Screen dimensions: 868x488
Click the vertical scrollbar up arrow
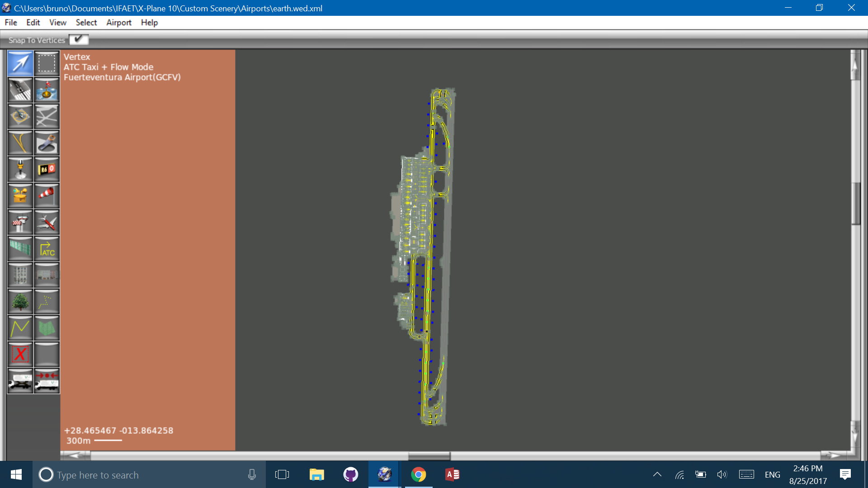pos(855,66)
